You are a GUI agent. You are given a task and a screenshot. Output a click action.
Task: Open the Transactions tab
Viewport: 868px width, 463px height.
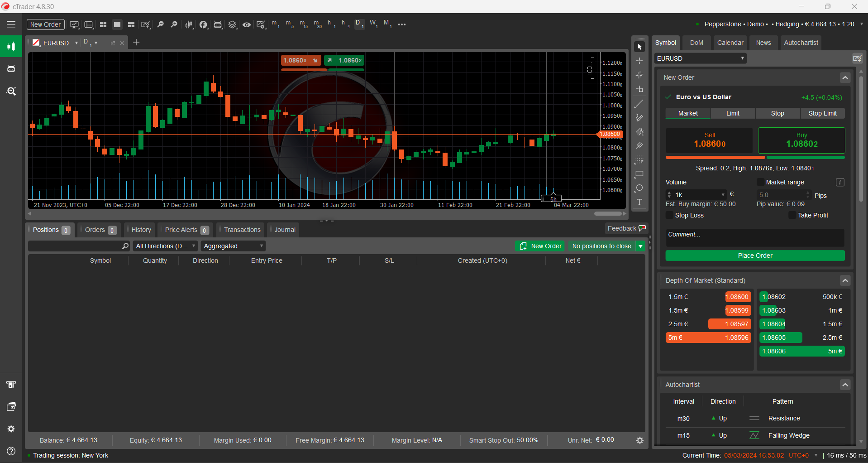point(242,230)
